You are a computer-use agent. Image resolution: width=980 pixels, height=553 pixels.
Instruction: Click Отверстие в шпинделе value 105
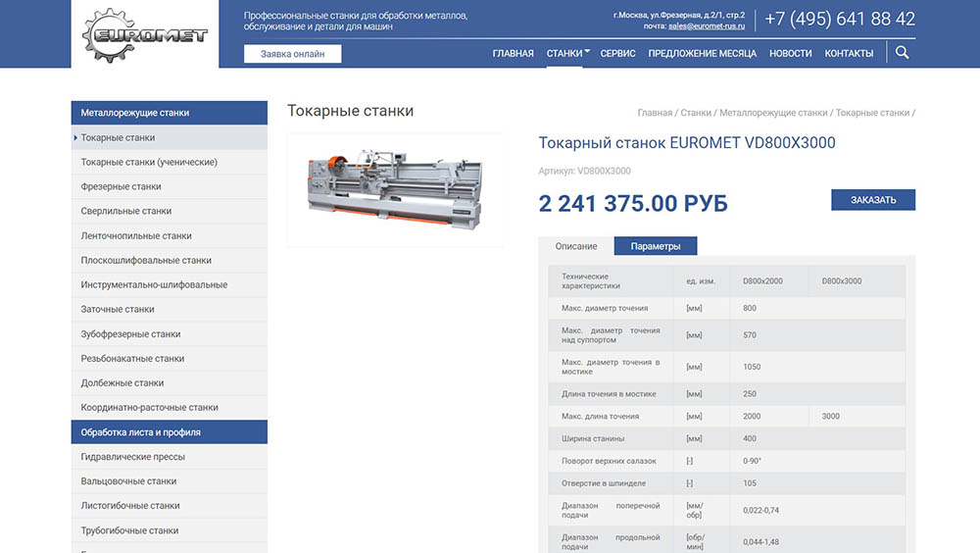point(750,483)
